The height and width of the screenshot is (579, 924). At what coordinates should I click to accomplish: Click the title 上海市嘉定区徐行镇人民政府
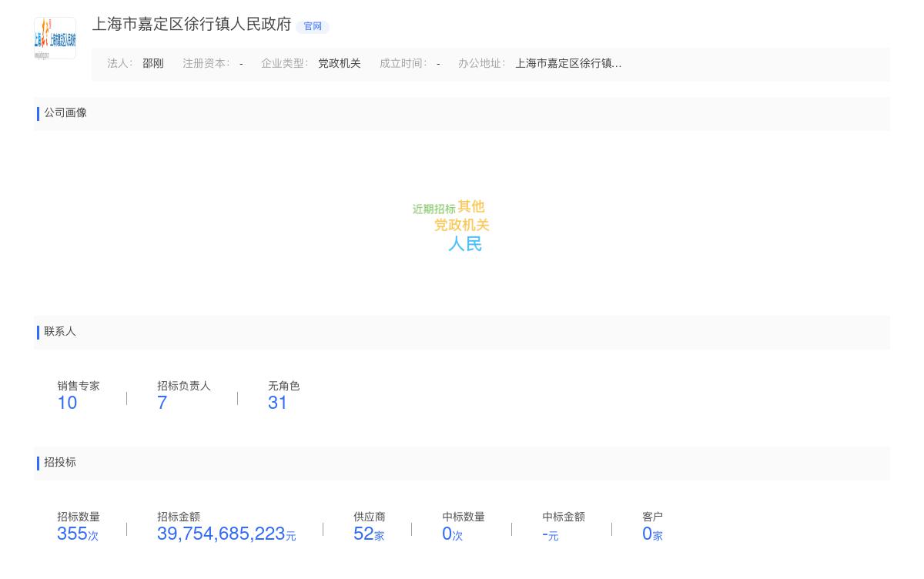click(192, 25)
